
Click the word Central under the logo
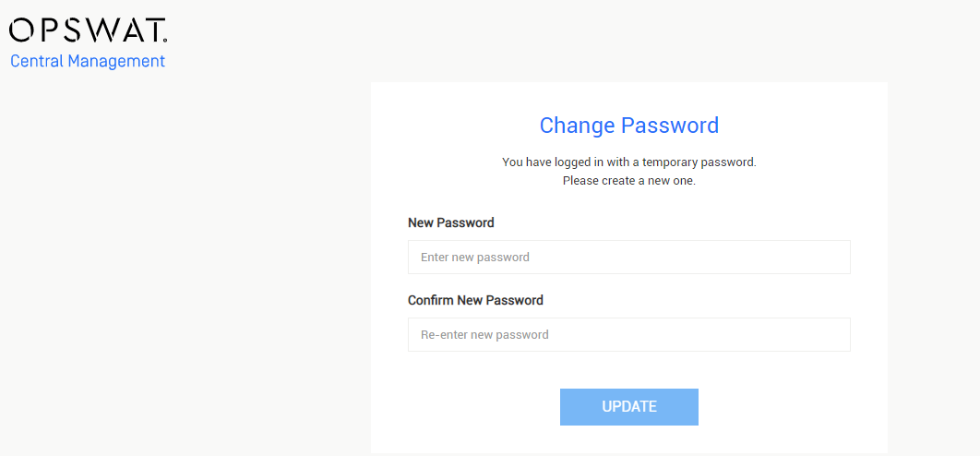coord(37,61)
